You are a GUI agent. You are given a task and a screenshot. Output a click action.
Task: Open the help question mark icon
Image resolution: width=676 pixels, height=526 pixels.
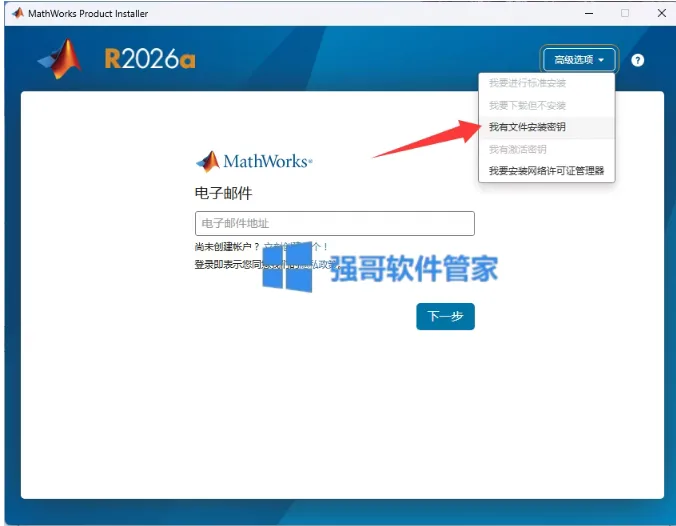click(x=637, y=60)
